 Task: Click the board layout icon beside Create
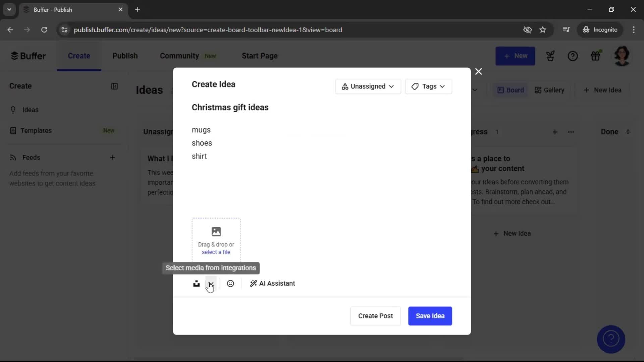pos(114,86)
